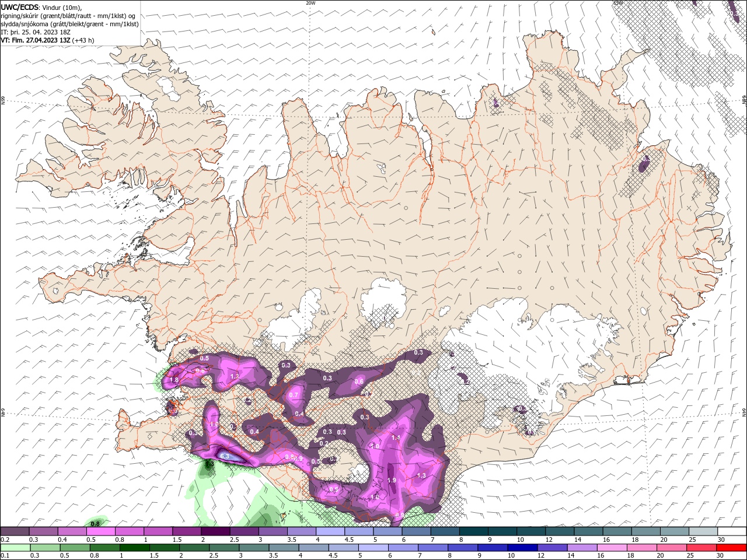Click the orchid 0.4 snow legend swatch
The height and width of the screenshot is (560, 747).
pyautogui.click(x=72, y=531)
